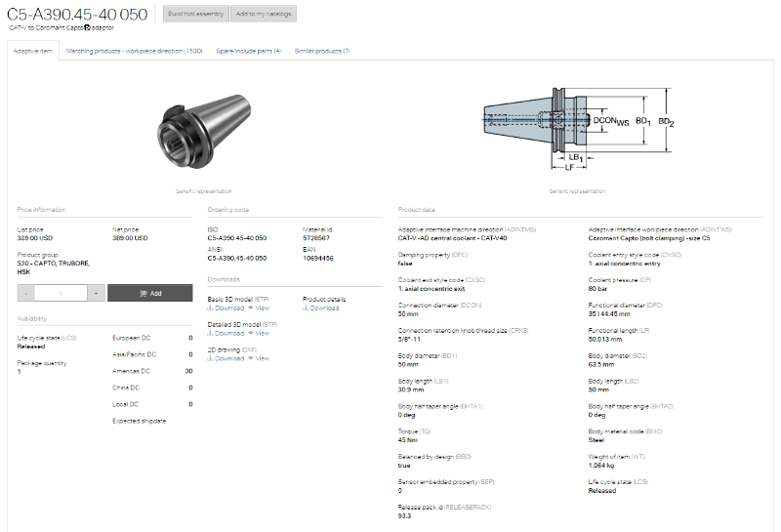Viewport: 781px width, 532px height.
Task: Click eye icon for Detailed 3D model view
Action: pyautogui.click(x=251, y=333)
